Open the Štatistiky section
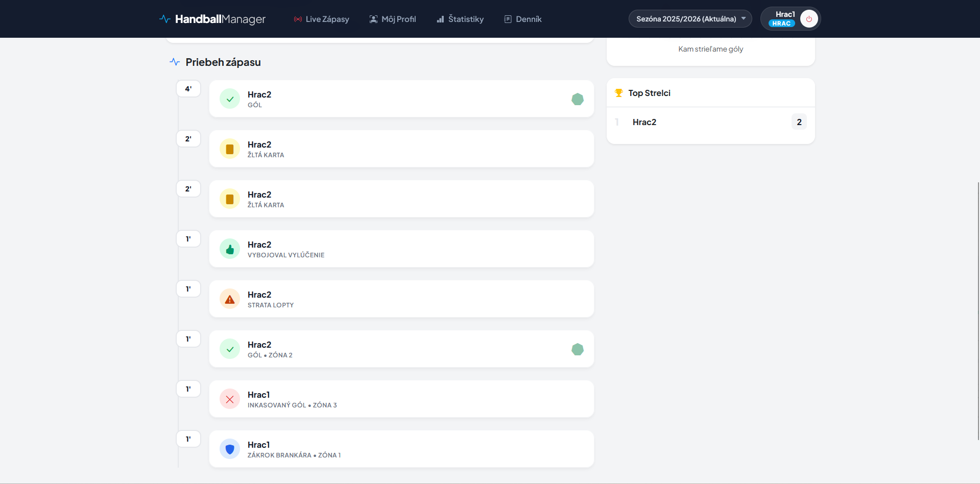Viewport: 980px width, 484px height. (x=460, y=19)
